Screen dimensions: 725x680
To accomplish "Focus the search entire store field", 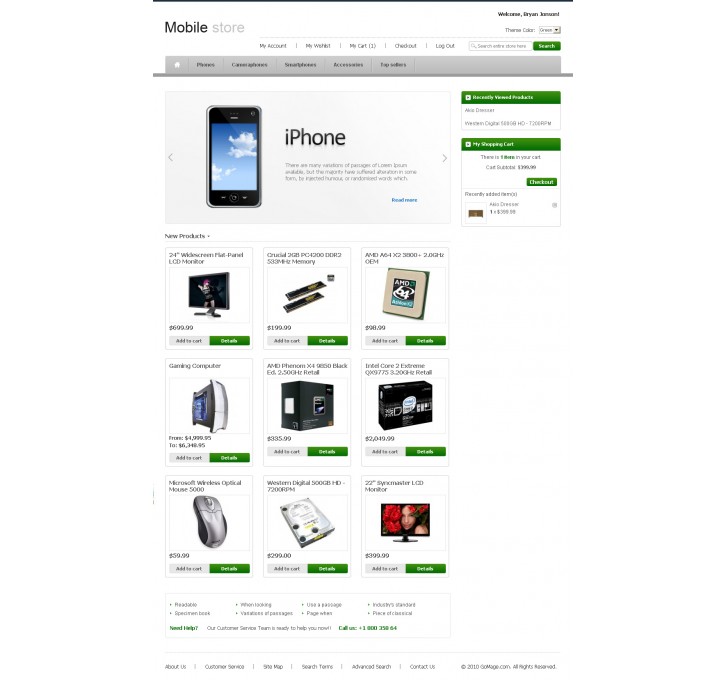I will coord(500,46).
